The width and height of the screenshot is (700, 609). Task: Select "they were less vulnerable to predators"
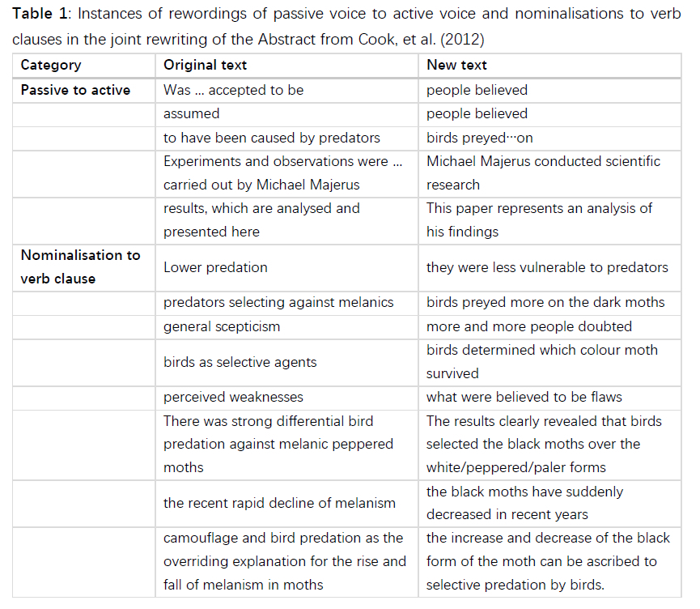tap(547, 267)
